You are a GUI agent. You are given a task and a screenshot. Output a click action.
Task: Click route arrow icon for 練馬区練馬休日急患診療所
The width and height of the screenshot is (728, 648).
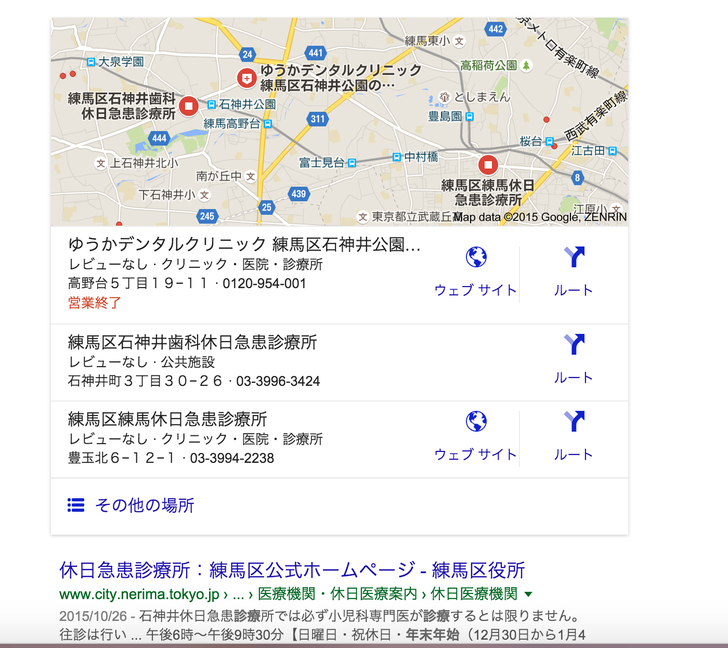[574, 421]
